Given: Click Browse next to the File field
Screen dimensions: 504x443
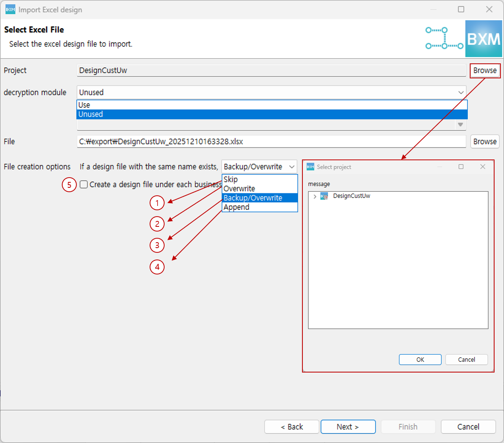Looking at the screenshot, I should tap(485, 142).
